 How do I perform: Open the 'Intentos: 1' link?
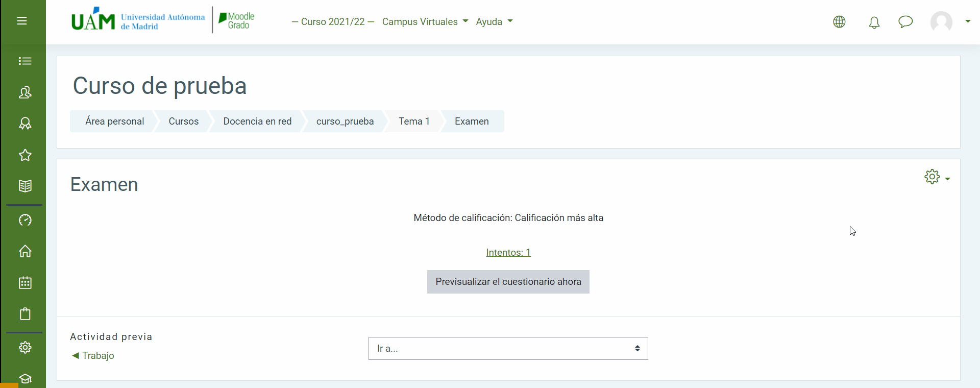[x=508, y=253]
